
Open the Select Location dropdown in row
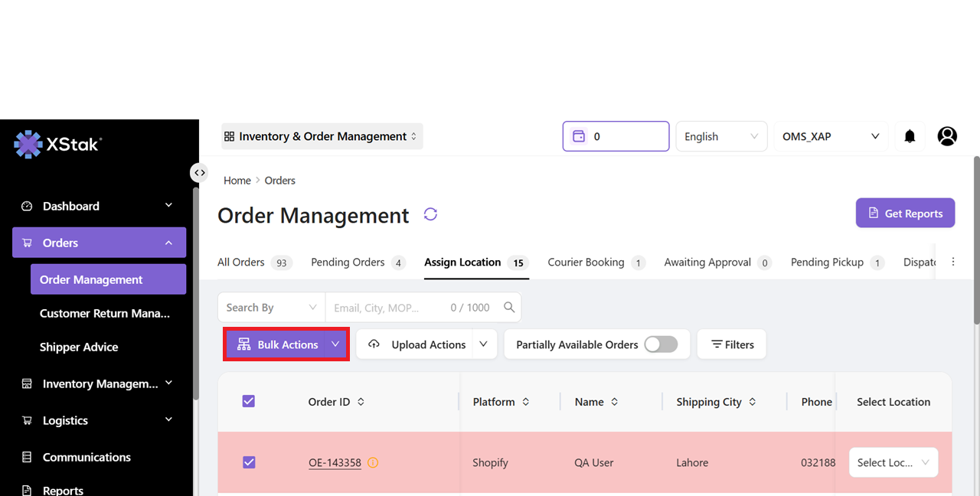click(893, 462)
